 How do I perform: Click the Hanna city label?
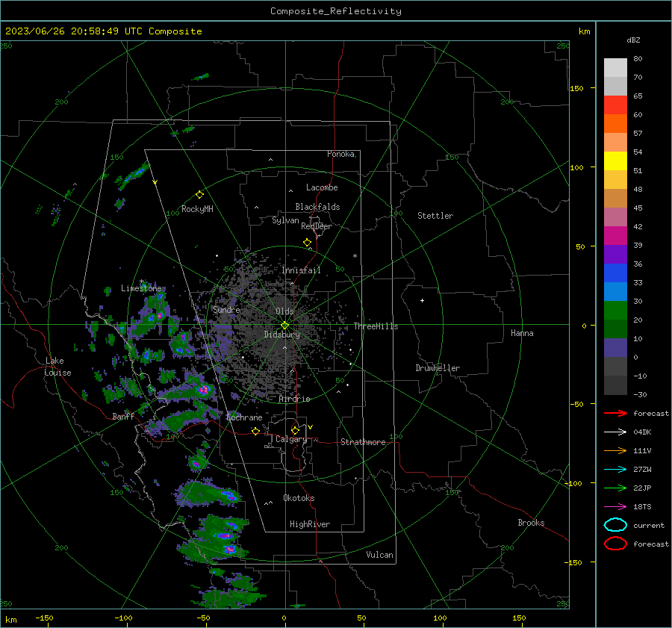pyautogui.click(x=522, y=333)
